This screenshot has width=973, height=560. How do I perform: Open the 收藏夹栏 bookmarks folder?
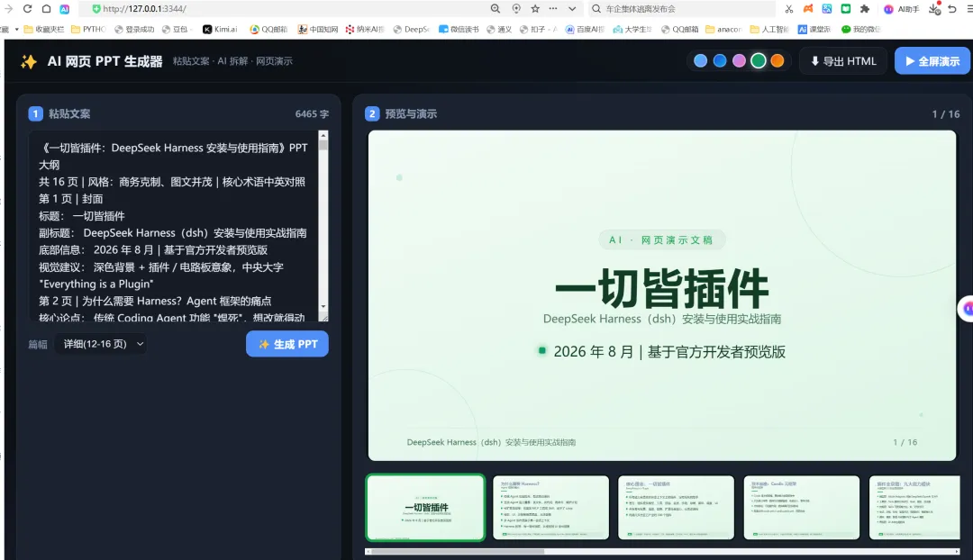[44, 29]
